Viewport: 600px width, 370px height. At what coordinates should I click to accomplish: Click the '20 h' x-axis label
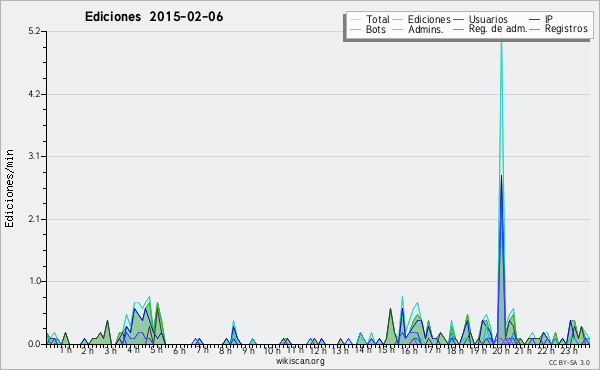click(x=501, y=350)
